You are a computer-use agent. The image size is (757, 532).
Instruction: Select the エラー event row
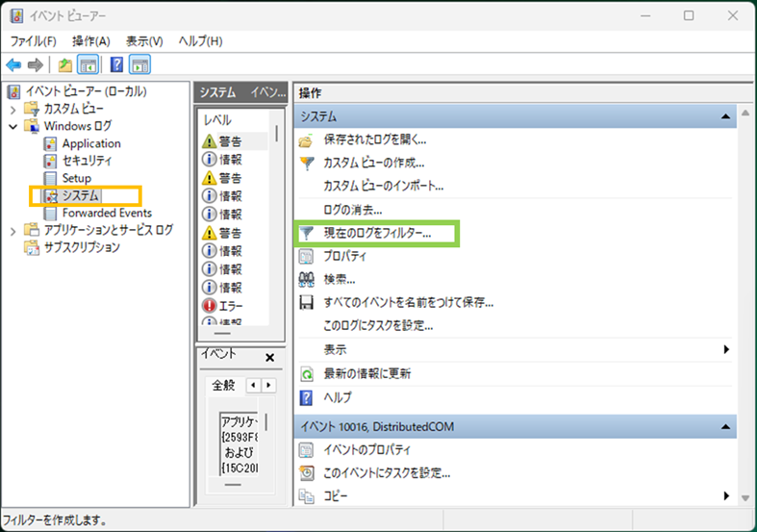click(234, 306)
